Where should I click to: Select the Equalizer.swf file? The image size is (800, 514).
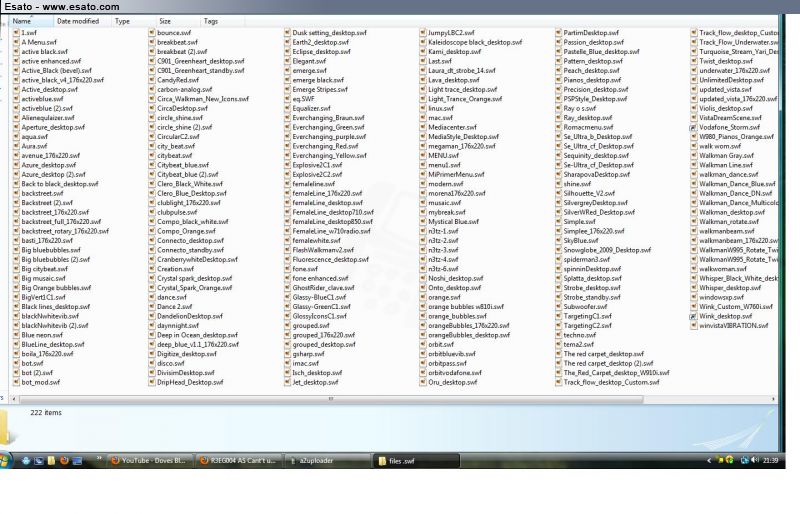[x=310, y=108]
